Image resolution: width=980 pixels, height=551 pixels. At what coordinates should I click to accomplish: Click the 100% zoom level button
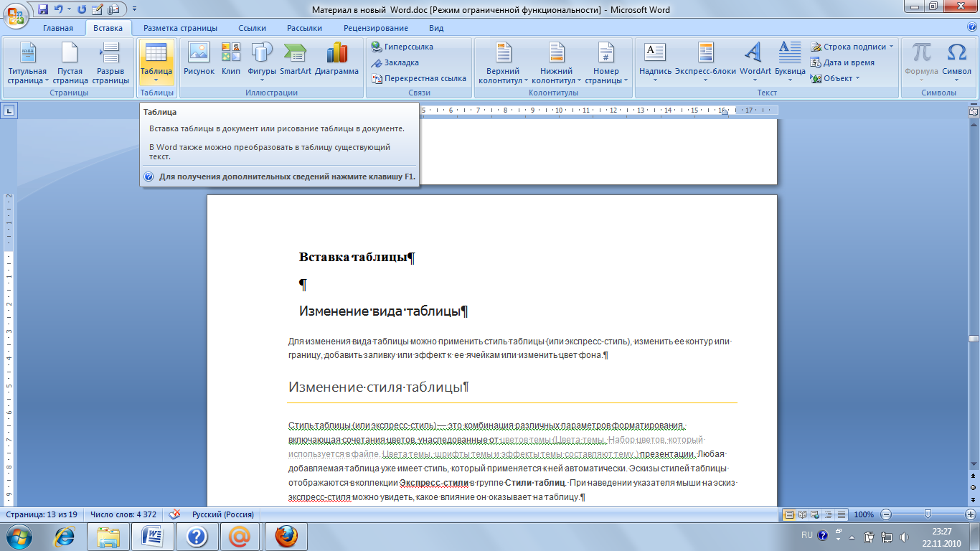[x=864, y=514]
